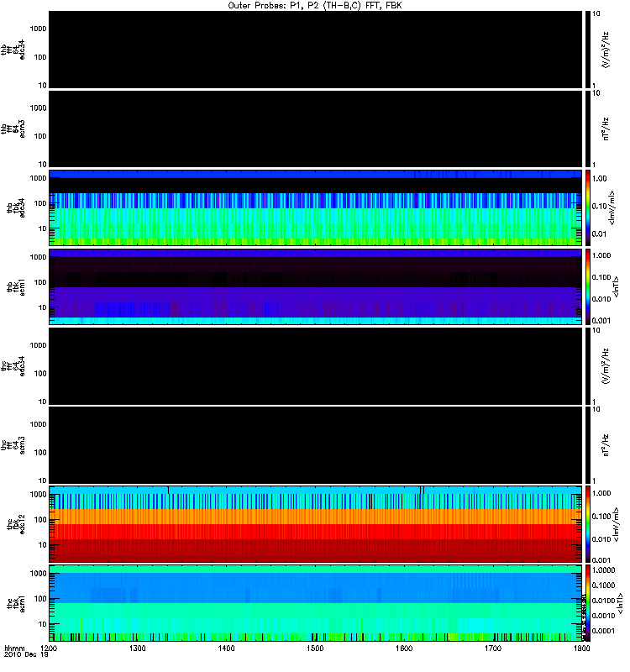The image size is (630, 672).
Task: Click the empty thb fff edc34 top panel
Action: (x=316, y=50)
